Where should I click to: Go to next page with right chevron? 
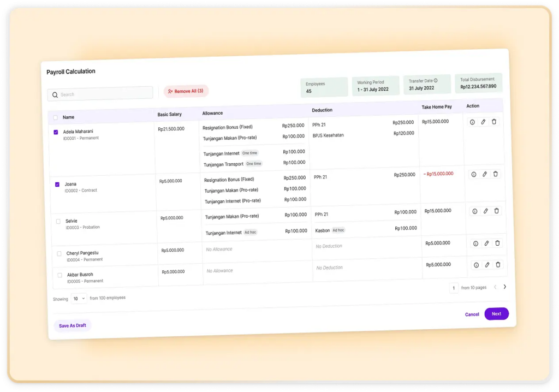(x=504, y=287)
